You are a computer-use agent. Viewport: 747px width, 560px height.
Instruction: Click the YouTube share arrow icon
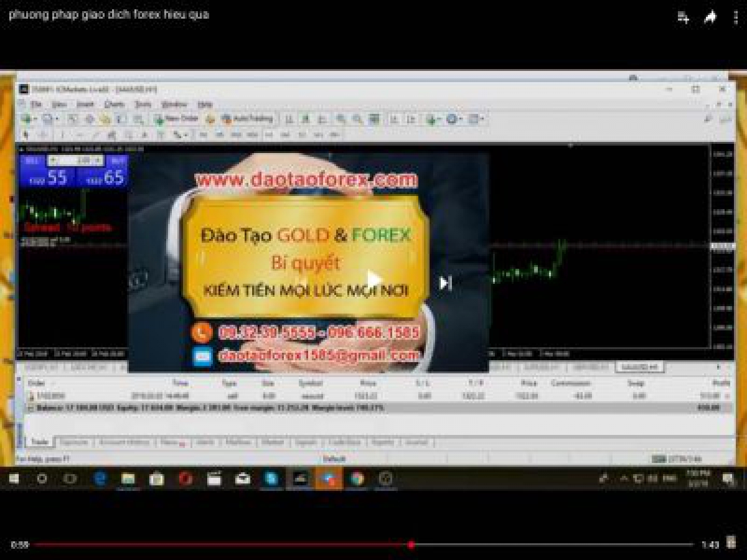[710, 17]
